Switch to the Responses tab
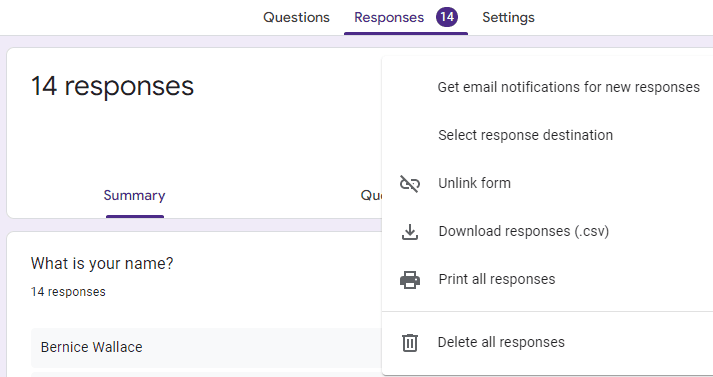The height and width of the screenshot is (377, 713). (x=389, y=17)
